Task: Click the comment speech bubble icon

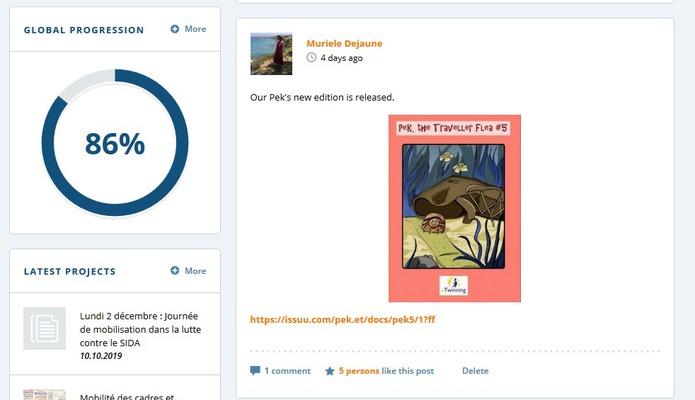Action: pos(255,371)
